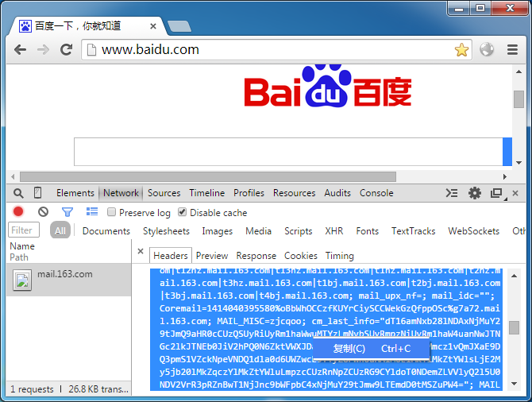This screenshot has height=402, width=532.
Task: Open the Sources panel
Action: point(164,193)
